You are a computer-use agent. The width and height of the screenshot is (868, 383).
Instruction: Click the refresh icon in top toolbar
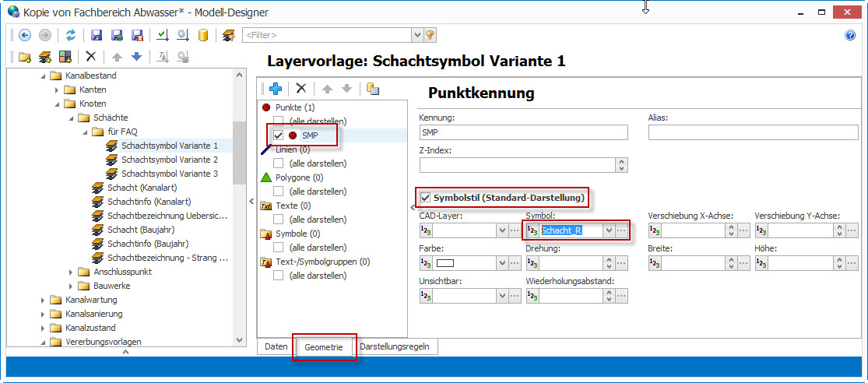[x=71, y=35]
